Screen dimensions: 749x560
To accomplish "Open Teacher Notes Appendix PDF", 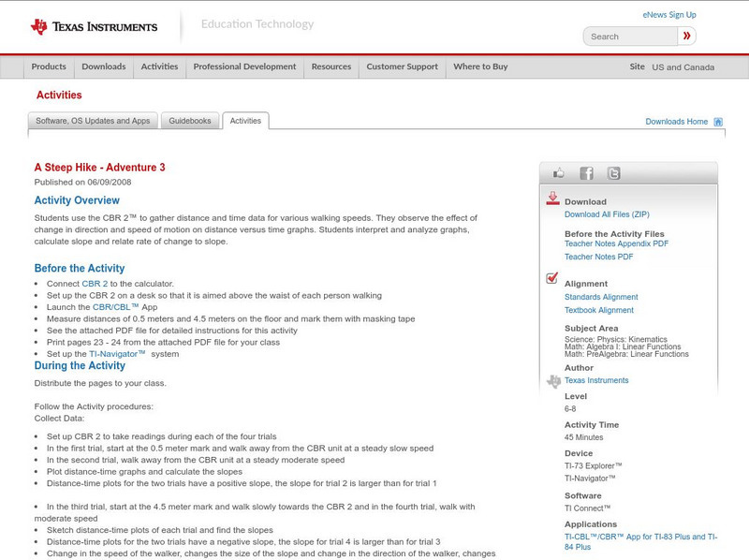I will 616,243.
